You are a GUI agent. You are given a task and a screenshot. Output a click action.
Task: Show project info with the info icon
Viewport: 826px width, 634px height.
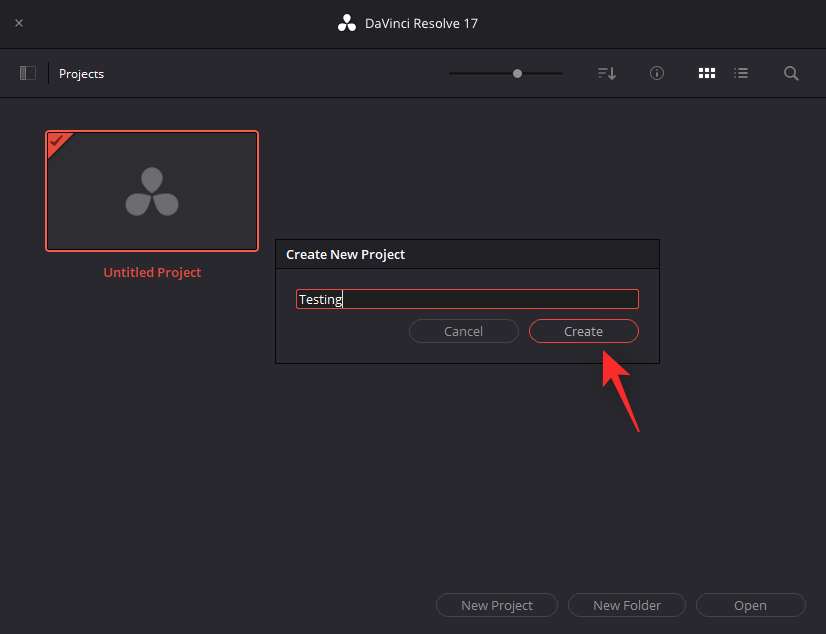pyautogui.click(x=656, y=73)
